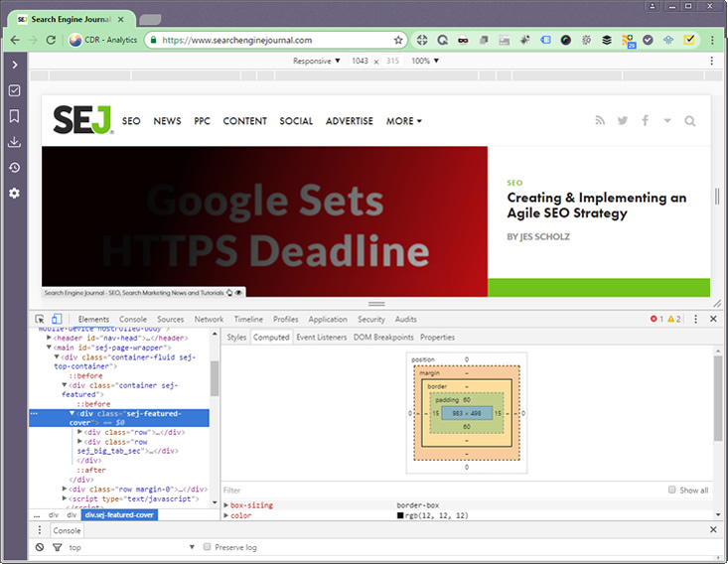Close the DevTools panel
728x564 pixels.
point(713,319)
